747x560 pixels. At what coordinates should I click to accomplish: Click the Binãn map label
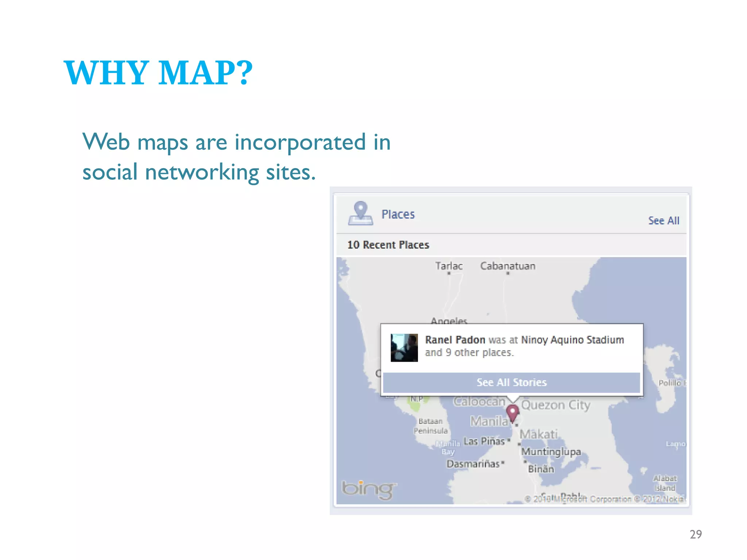pos(541,469)
